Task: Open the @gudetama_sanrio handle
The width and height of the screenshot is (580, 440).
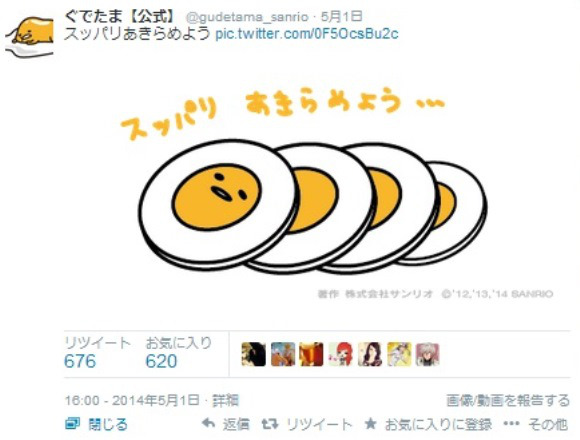Action: tap(247, 17)
